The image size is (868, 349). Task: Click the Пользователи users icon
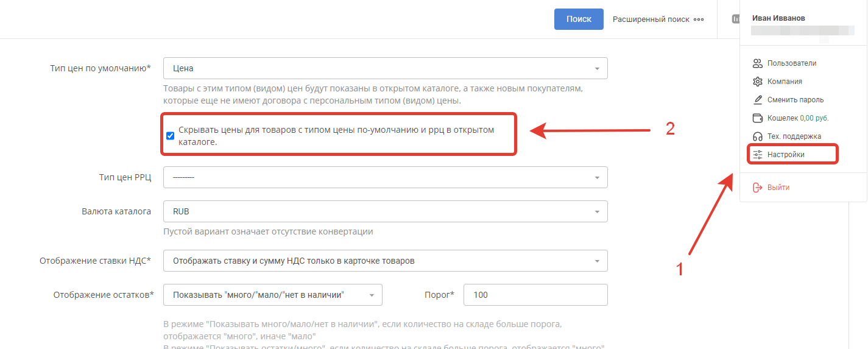758,63
